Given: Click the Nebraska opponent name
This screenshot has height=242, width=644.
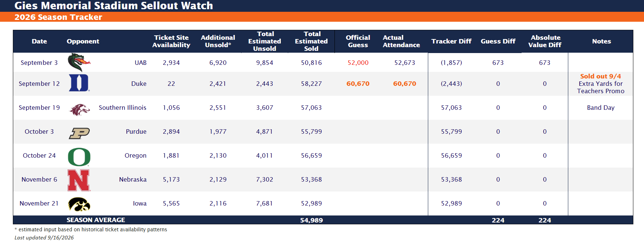Looking at the screenshot, I should click(x=133, y=179).
